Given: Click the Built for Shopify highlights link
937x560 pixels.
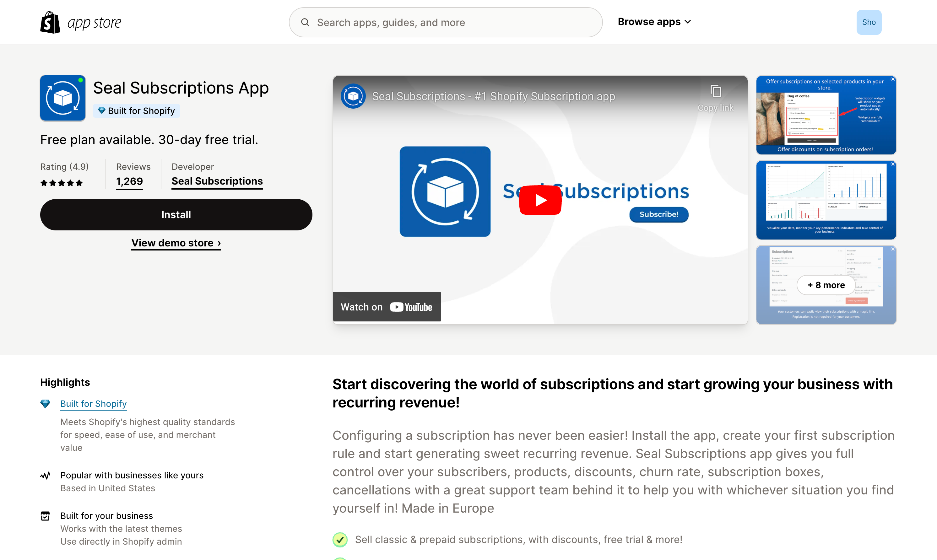Looking at the screenshot, I should (x=93, y=404).
